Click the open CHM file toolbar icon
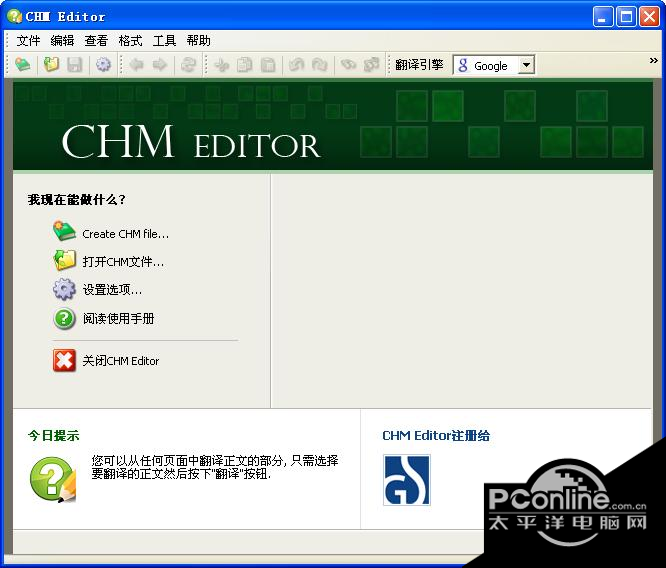Viewport: 666px width, 568px height. tap(51, 65)
